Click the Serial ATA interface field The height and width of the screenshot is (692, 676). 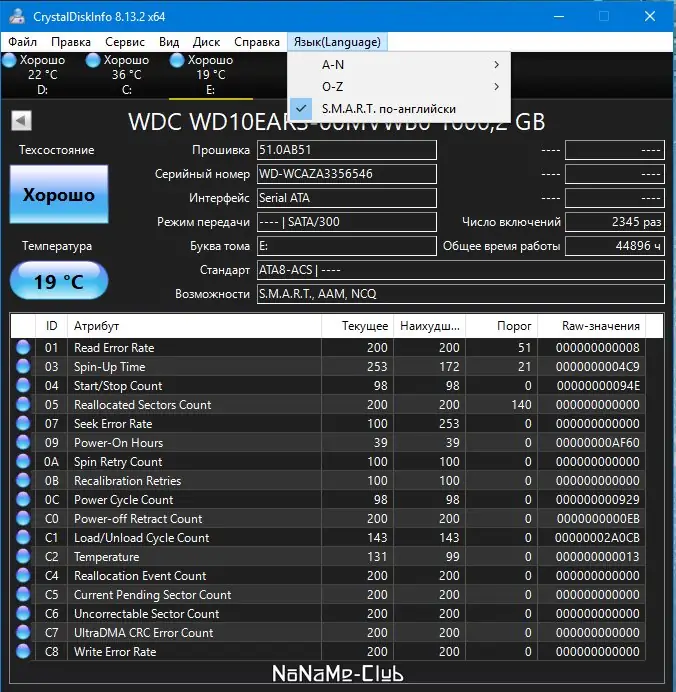tap(347, 198)
